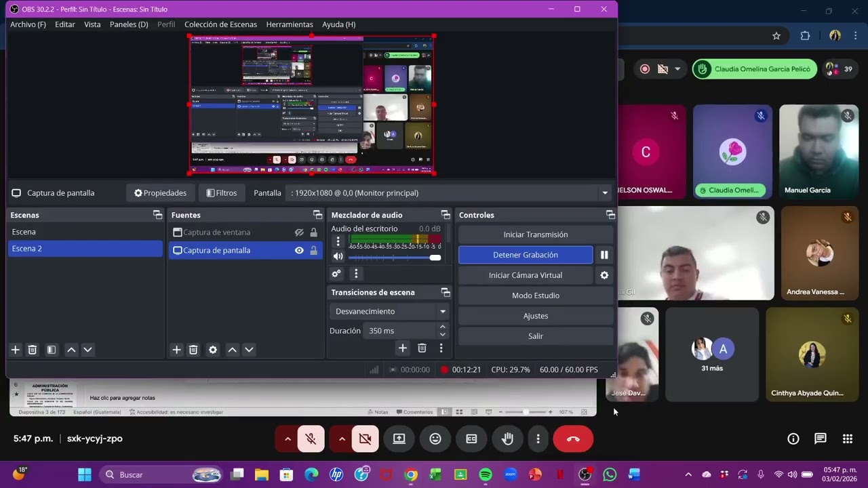Image resolution: width=868 pixels, height=488 pixels.
Task: Open the Desvanecimiento transition dropdown
Action: (389, 312)
